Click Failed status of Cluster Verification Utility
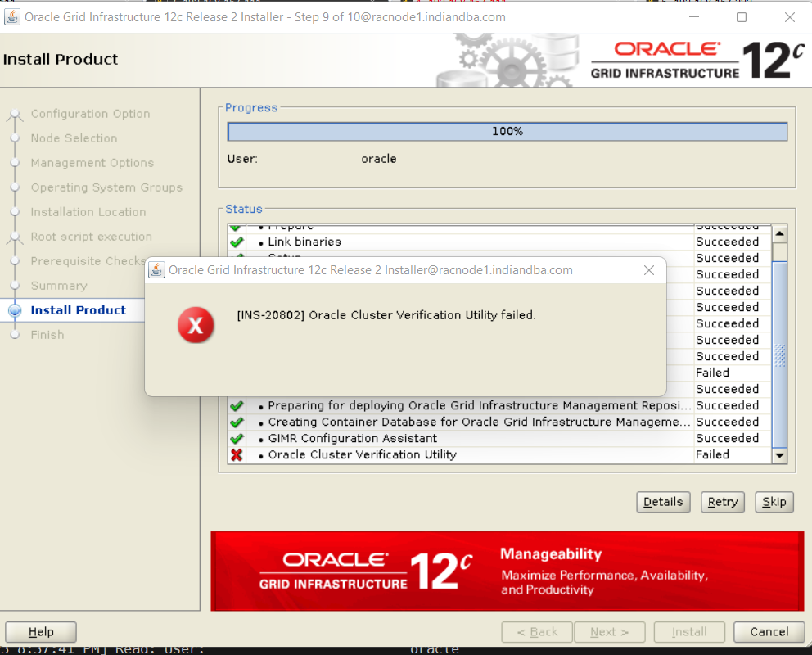This screenshot has width=812, height=655. pyautogui.click(x=712, y=454)
